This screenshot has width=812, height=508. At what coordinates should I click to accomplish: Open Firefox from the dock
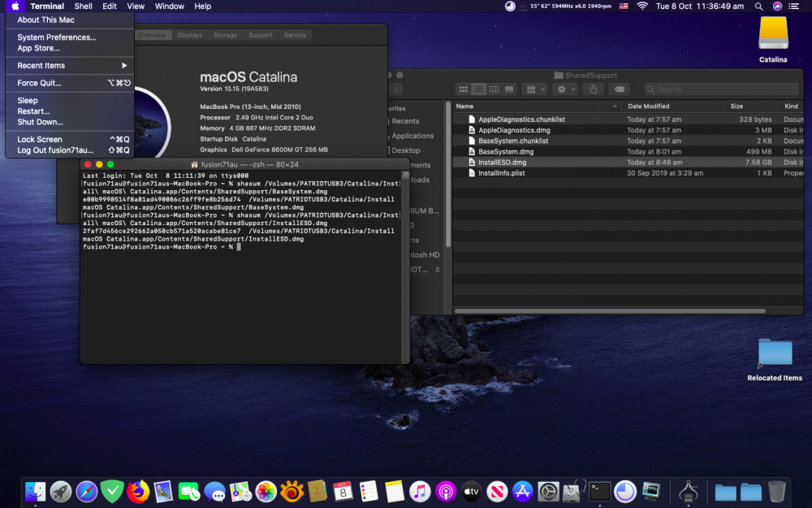pos(138,491)
